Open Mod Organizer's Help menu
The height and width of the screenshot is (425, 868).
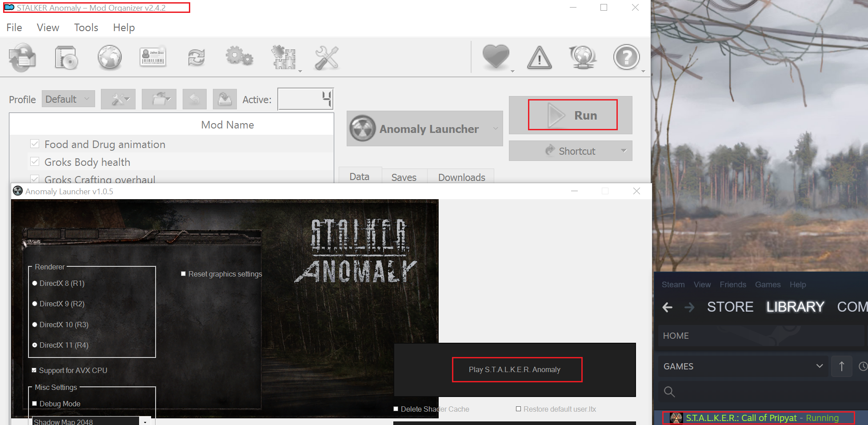click(124, 28)
